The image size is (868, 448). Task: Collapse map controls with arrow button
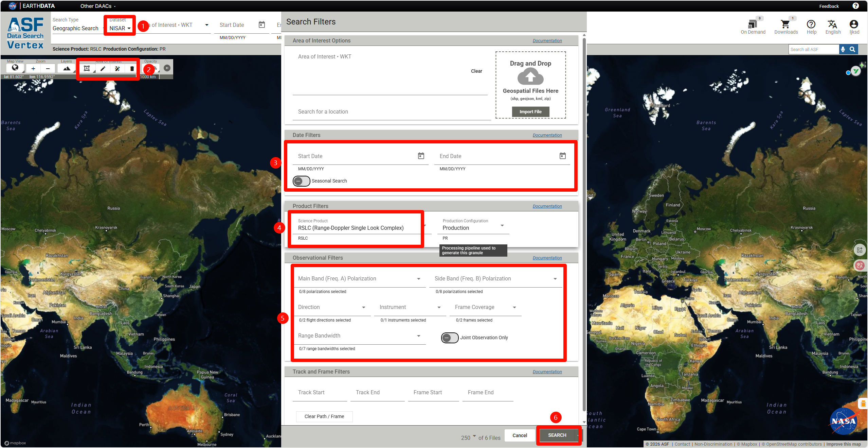(x=167, y=68)
